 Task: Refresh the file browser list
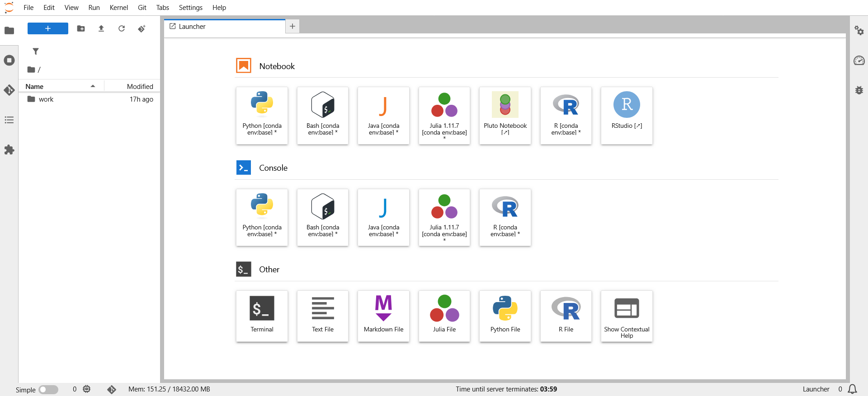coord(122,28)
